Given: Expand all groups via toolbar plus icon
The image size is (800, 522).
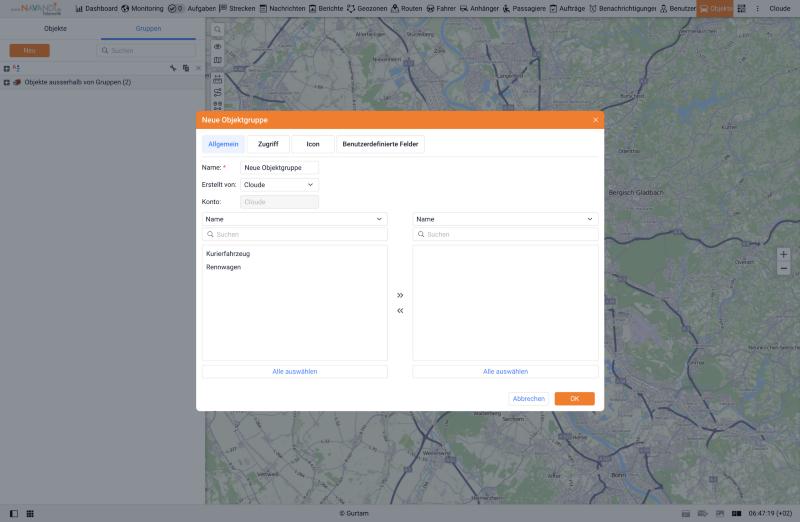Looking at the screenshot, I should pos(7,68).
